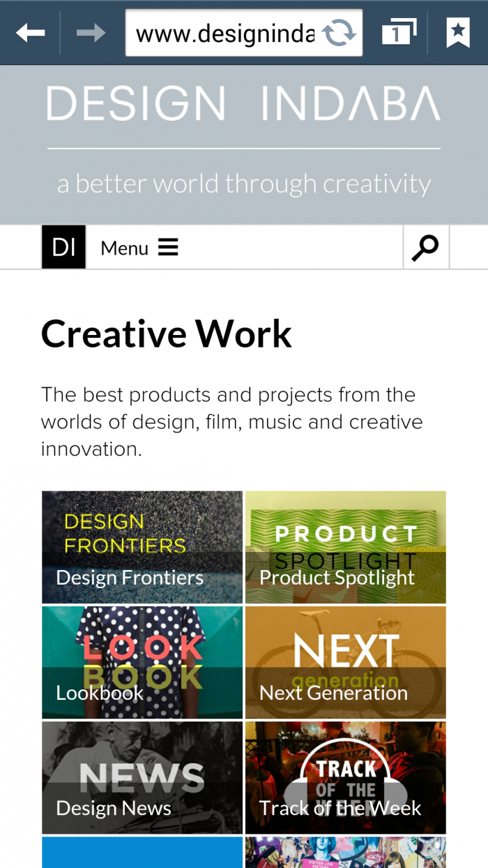
Task: Open the browser tabs counter icon
Action: click(399, 33)
